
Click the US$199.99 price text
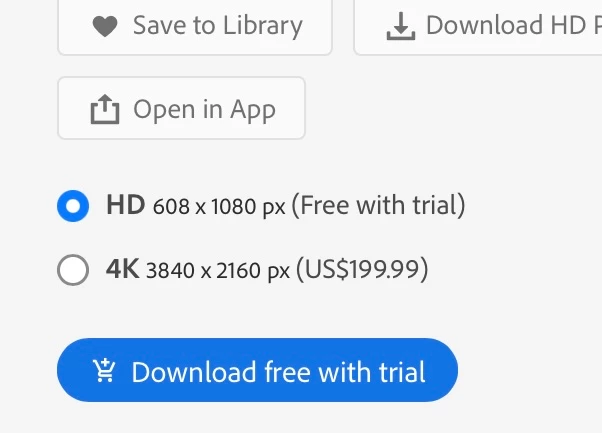click(x=362, y=269)
